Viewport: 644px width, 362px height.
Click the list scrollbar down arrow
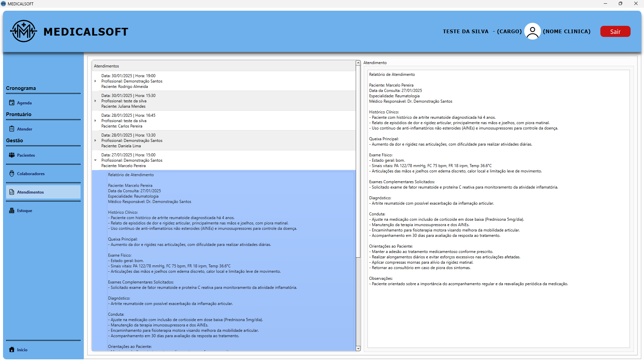tap(358, 349)
